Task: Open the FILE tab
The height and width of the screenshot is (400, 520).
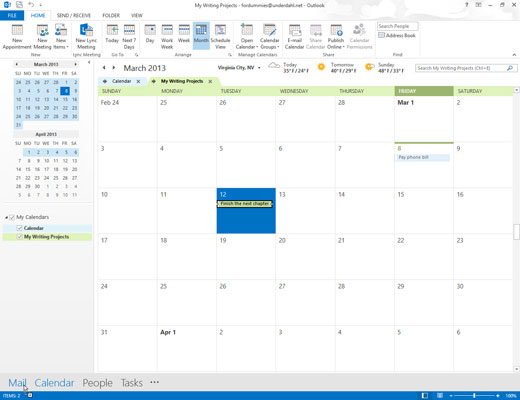Action: pyautogui.click(x=12, y=15)
